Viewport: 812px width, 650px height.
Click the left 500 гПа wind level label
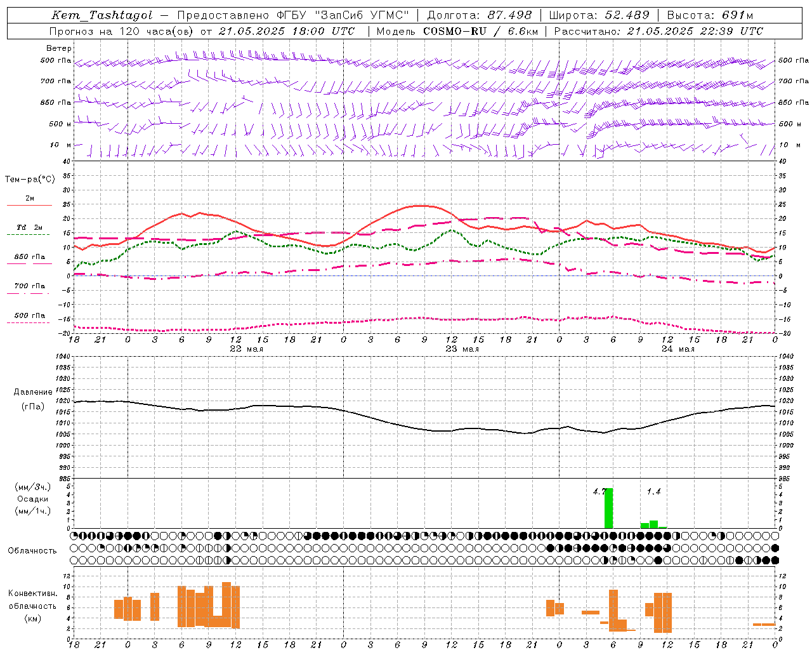click(56, 61)
